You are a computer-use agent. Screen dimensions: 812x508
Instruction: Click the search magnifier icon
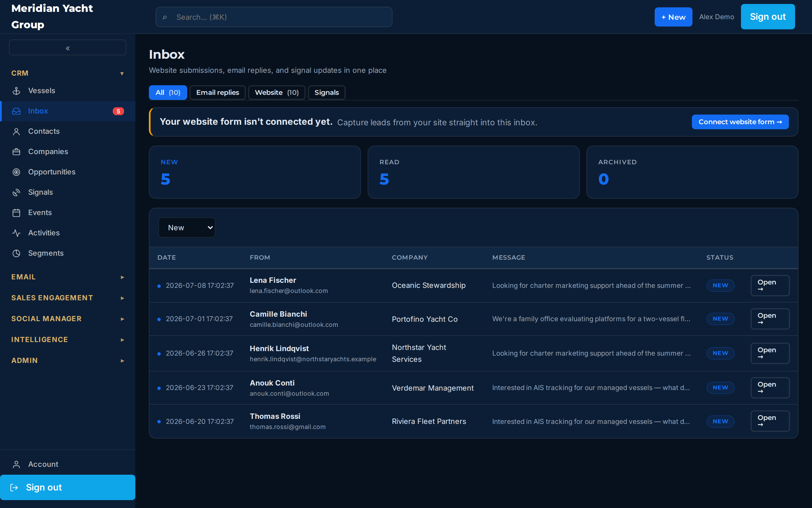pyautogui.click(x=164, y=17)
